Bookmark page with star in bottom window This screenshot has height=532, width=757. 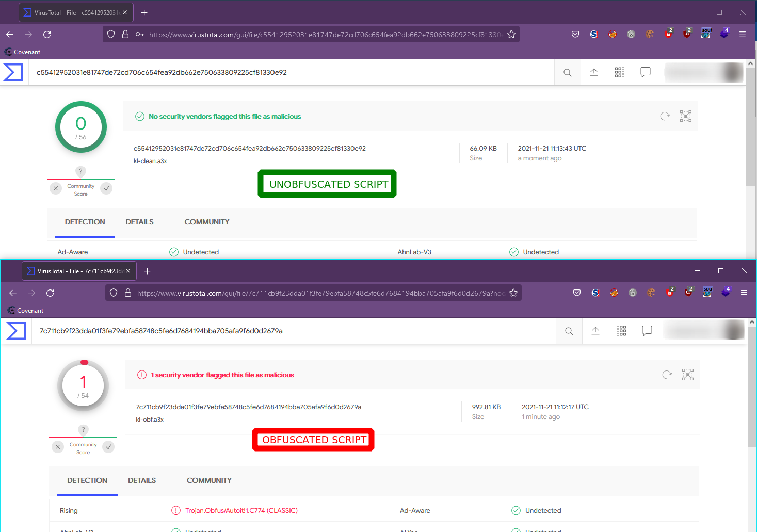click(x=513, y=293)
